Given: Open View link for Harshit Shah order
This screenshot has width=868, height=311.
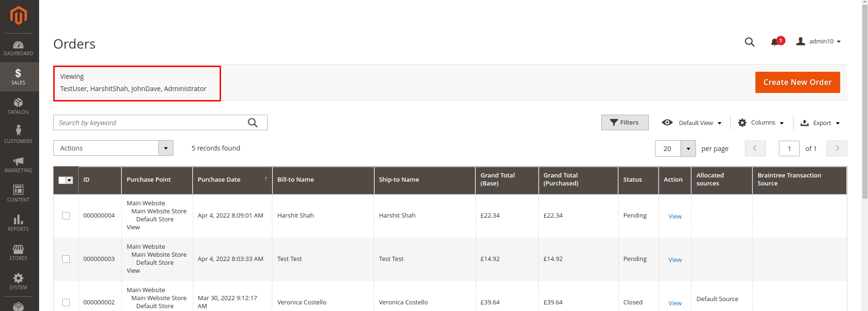Looking at the screenshot, I should (x=675, y=216).
